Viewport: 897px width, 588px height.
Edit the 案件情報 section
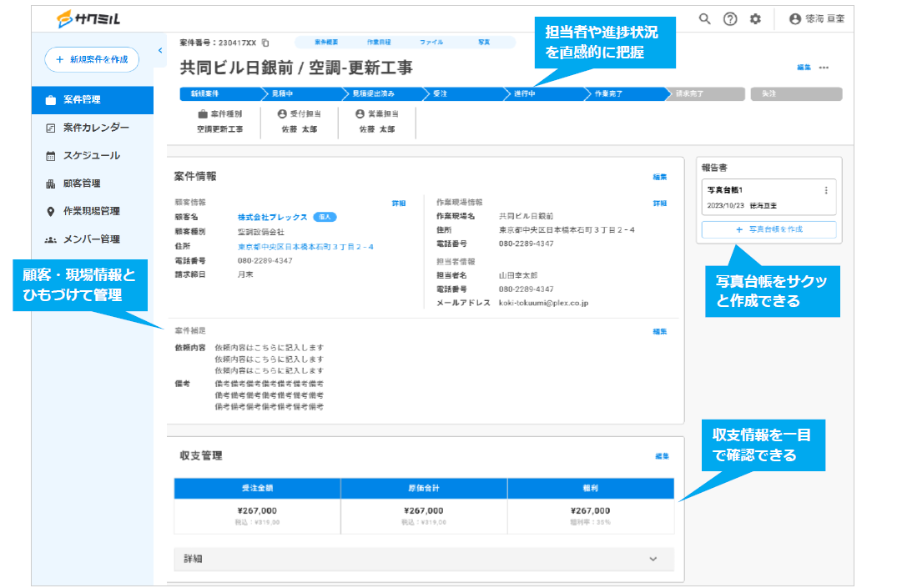coord(660,178)
